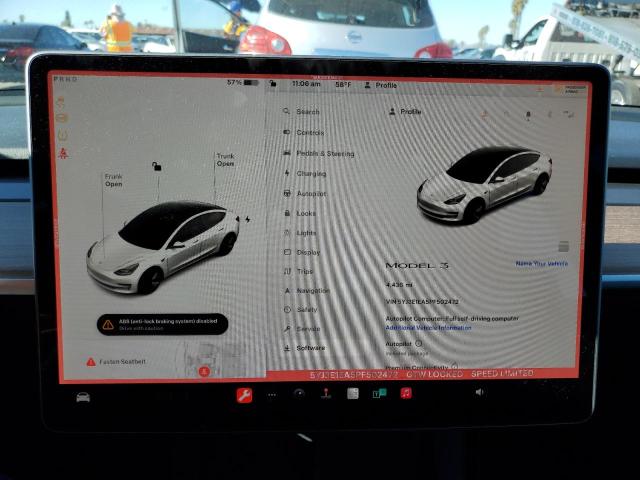640x480 pixels.
Task: Tap the 11:06 am clock
Action: [306, 84]
